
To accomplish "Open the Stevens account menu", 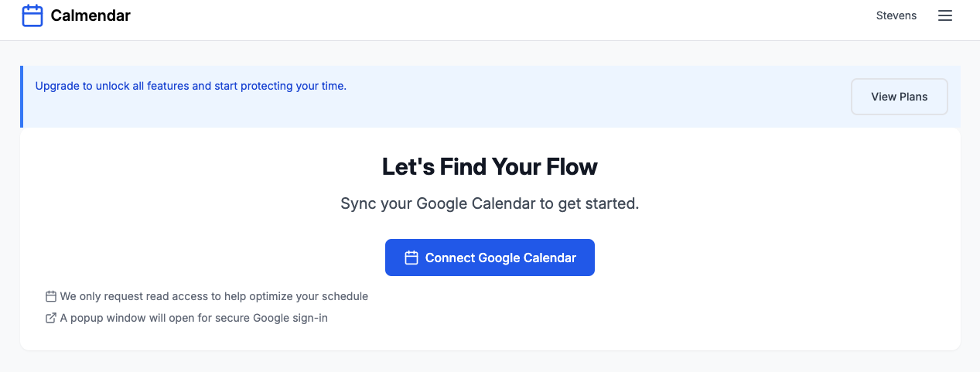I will pyautogui.click(x=896, y=15).
